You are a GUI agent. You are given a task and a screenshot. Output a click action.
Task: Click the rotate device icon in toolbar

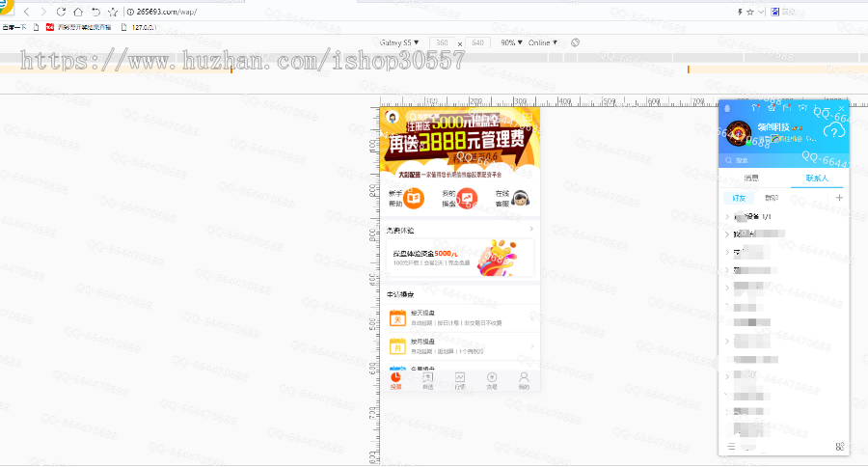click(575, 42)
